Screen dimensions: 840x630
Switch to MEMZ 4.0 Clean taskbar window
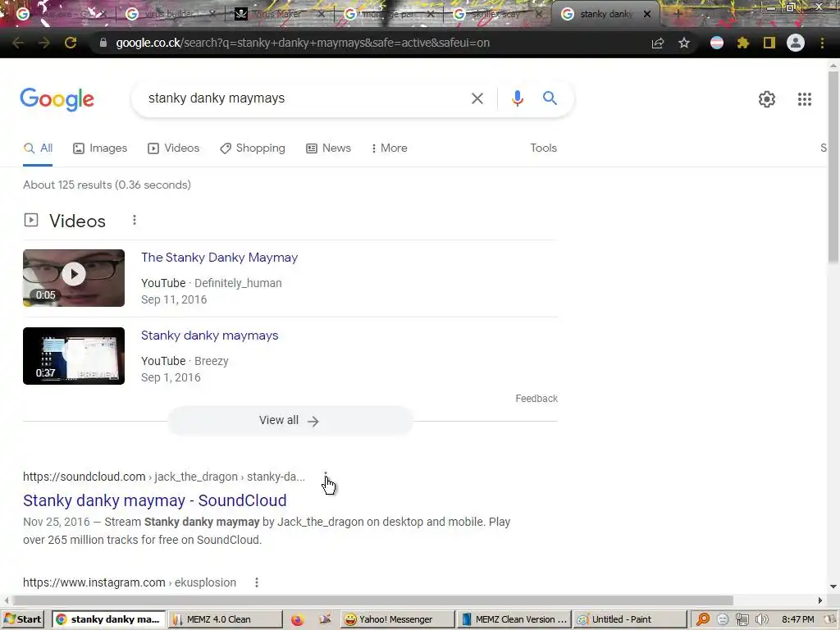226,619
